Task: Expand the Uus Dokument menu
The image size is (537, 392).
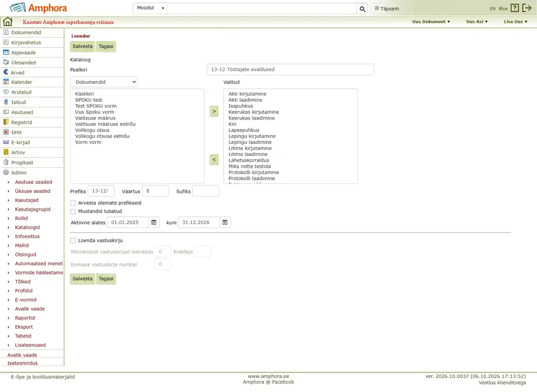Action: (x=431, y=21)
